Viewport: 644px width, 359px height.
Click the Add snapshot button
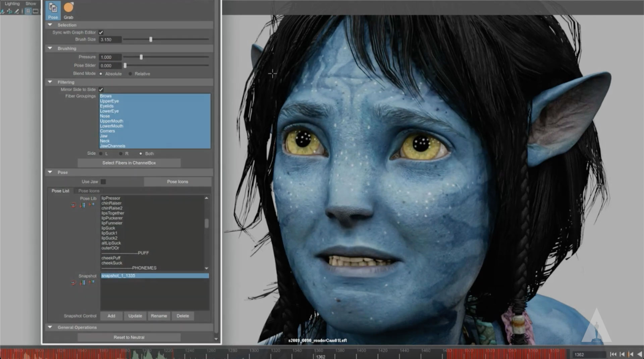(111, 316)
